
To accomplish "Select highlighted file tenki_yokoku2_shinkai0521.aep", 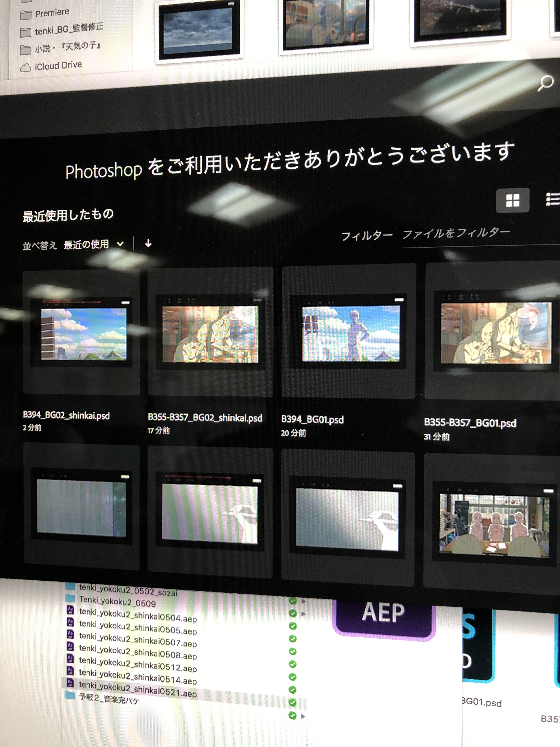I will [137, 690].
